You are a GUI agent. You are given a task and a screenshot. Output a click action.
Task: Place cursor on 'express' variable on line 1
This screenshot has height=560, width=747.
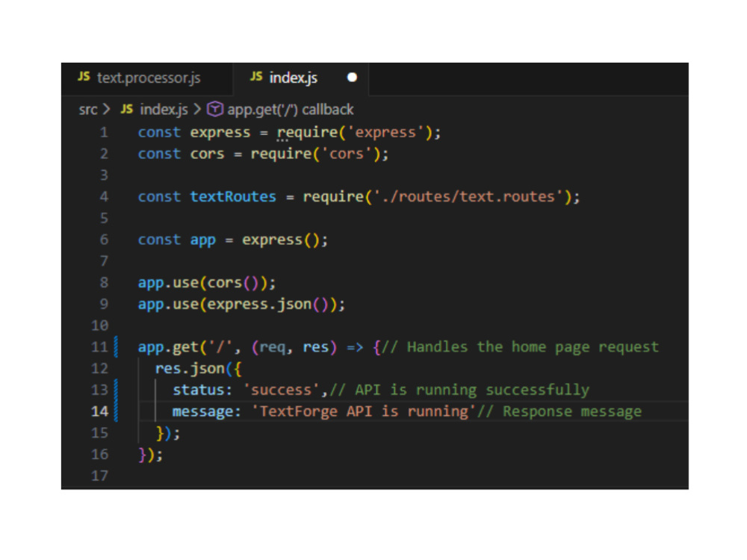[220, 132]
